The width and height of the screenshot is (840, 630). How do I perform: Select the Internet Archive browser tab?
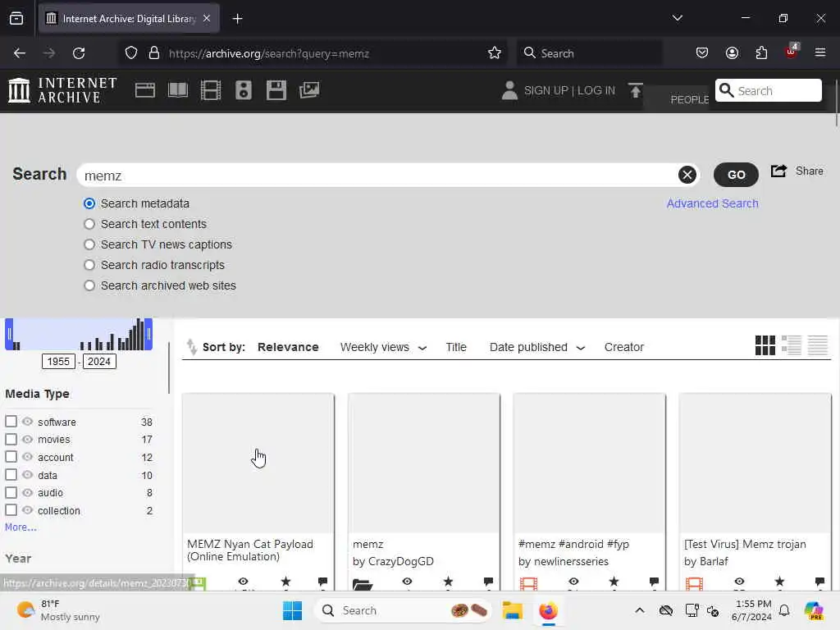(129, 19)
